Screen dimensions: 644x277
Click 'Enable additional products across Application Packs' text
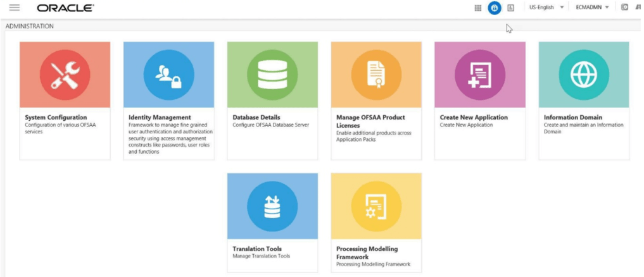(374, 136)
